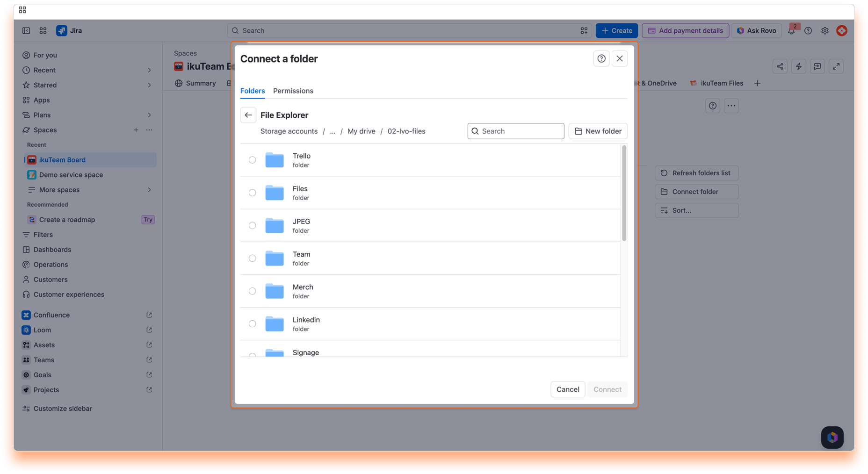Open the ikuTeam Files tab

coord(716,83)
